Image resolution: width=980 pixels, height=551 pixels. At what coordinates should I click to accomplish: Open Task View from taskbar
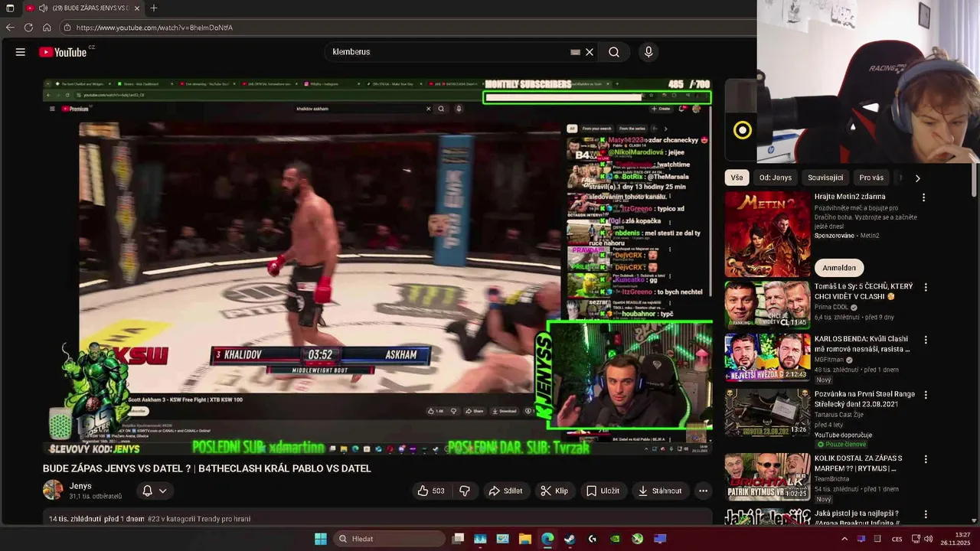pyautogui.click(x=458, y=539)
